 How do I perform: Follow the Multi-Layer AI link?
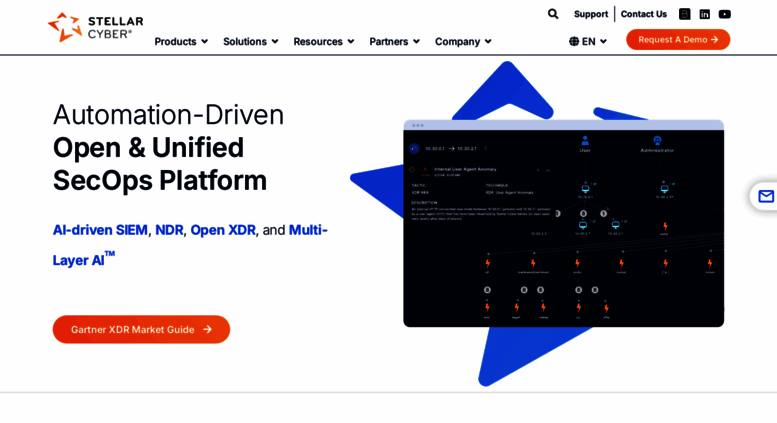click(308, 230)
